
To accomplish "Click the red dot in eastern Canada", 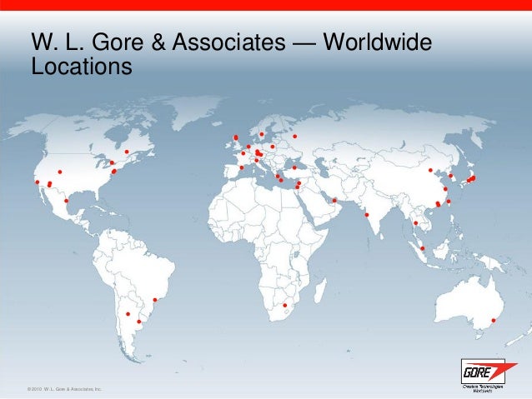I will click(127, 152).
